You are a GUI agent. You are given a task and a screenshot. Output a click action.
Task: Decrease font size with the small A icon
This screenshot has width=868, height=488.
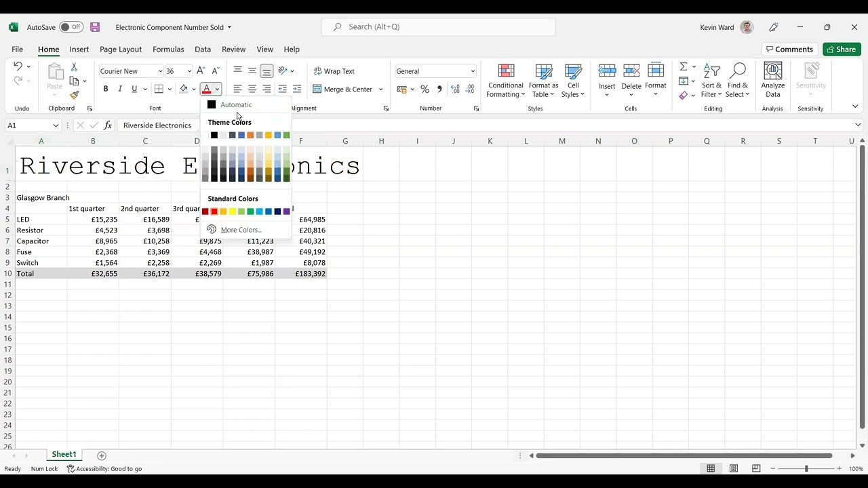pyautogui.click(x=216, y=71)
